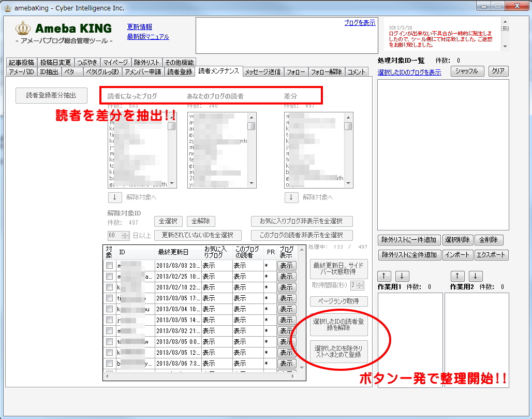Click the up arrow above 作業用2 list

tap(457, 276)
